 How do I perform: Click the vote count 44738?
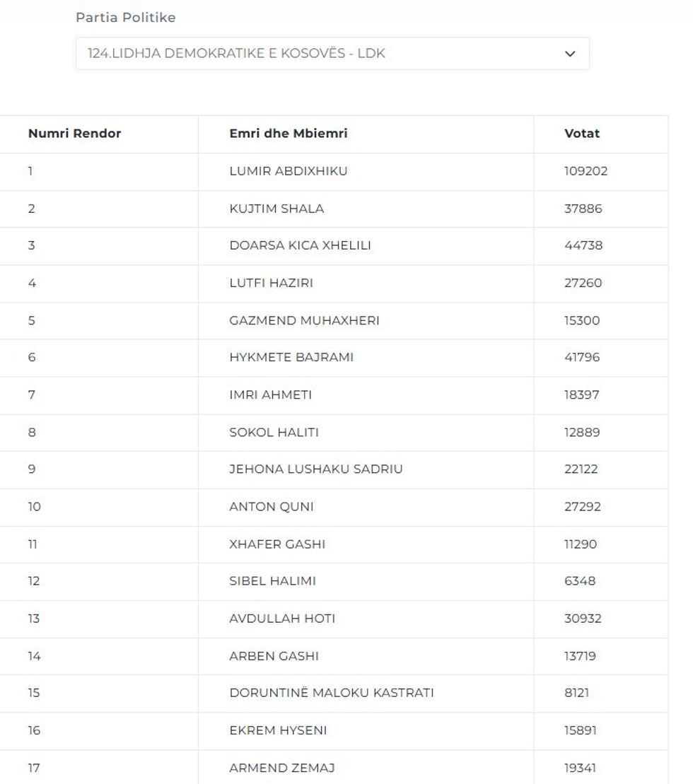(x=583, y=246)
